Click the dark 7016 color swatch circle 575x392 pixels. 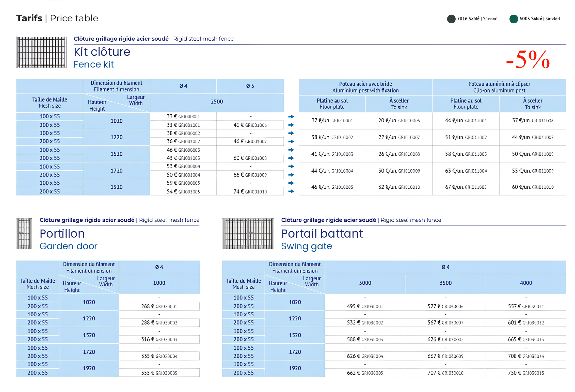pos(451,19)
